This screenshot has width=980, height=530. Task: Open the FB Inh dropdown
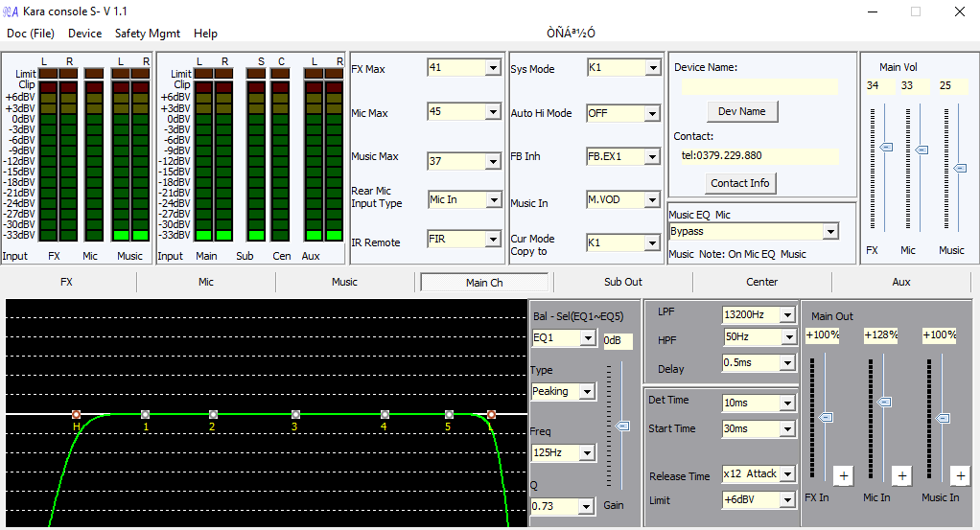[652, 157]
